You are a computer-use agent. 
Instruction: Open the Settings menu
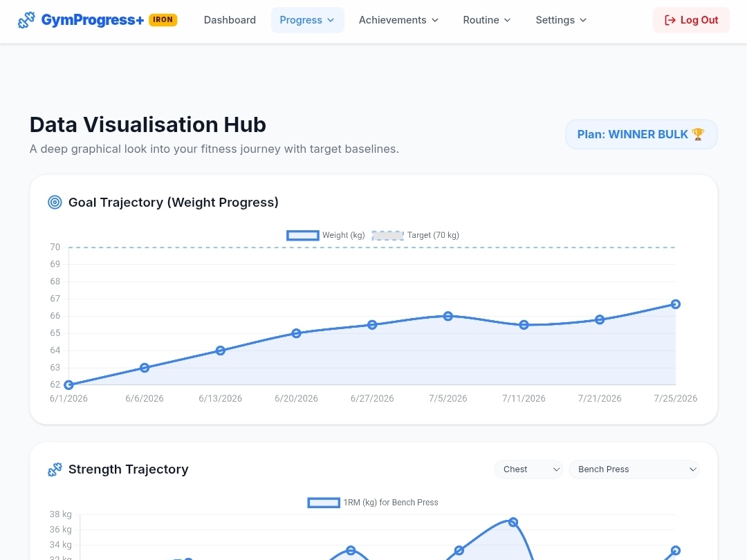(561, 20)
